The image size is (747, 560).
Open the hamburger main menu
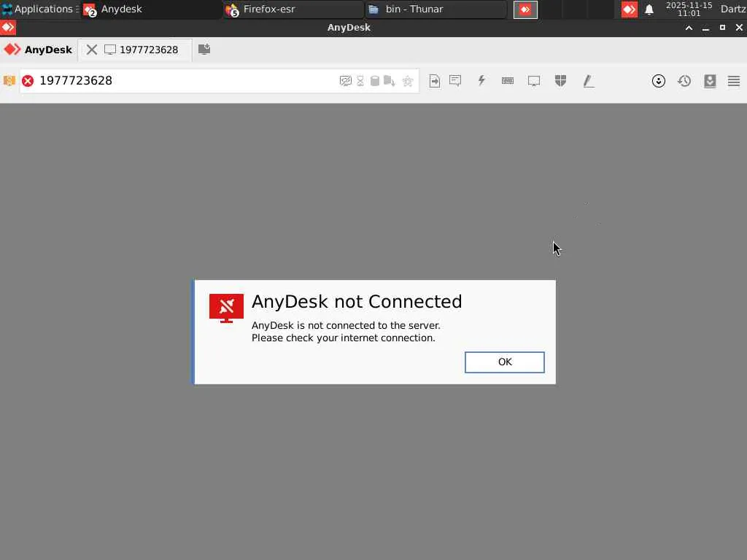pyautogui.click(x=734, y=81)
